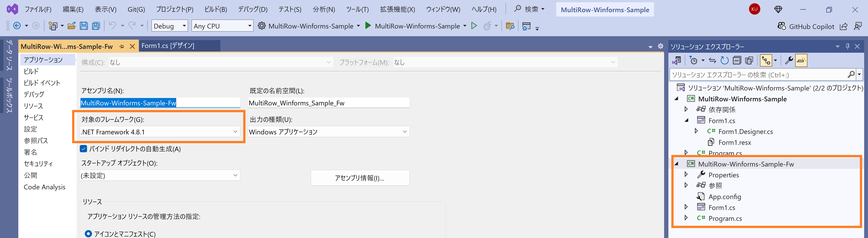The height and width of the screenshot is (238, 868).
Task: Refresh the Solution Explorer tree
Action: [x=724, y=61]
